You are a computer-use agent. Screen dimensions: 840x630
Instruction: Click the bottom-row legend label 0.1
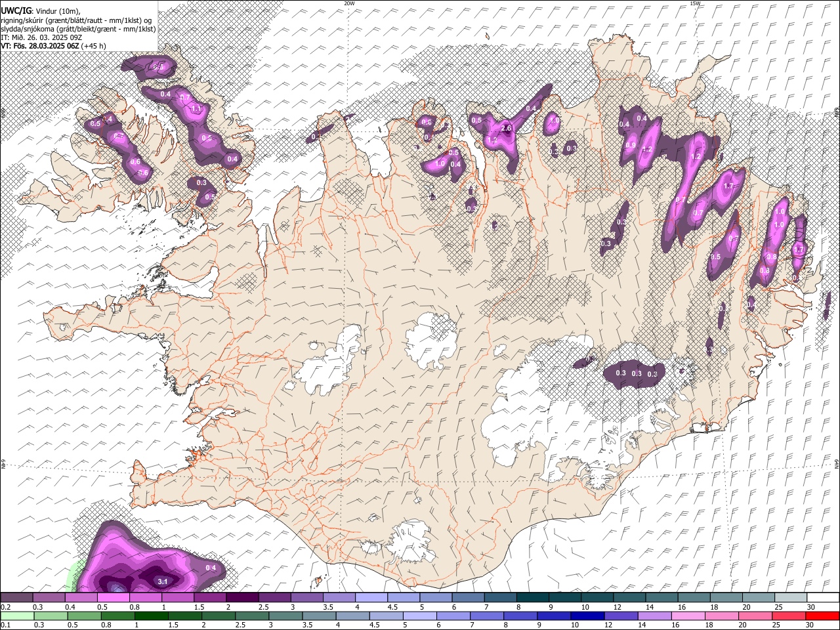(x=5, y=625)
